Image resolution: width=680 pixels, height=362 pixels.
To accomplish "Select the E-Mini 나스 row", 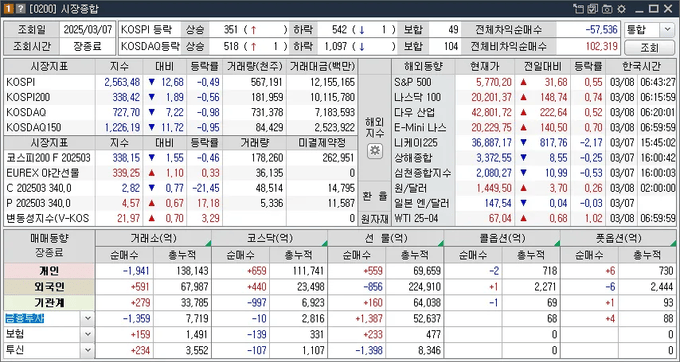I will coord(534,127).
